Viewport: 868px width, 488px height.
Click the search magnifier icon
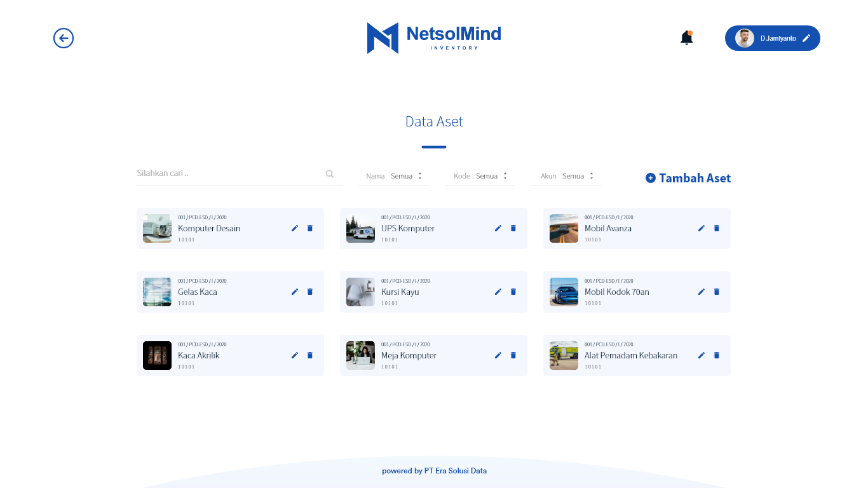[x=330, y=173]
